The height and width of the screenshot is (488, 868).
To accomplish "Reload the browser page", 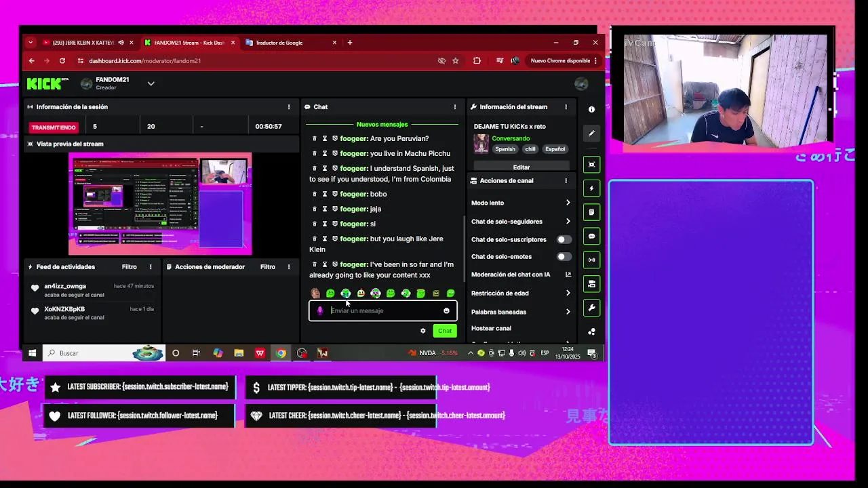I will [x=62, y=61].
